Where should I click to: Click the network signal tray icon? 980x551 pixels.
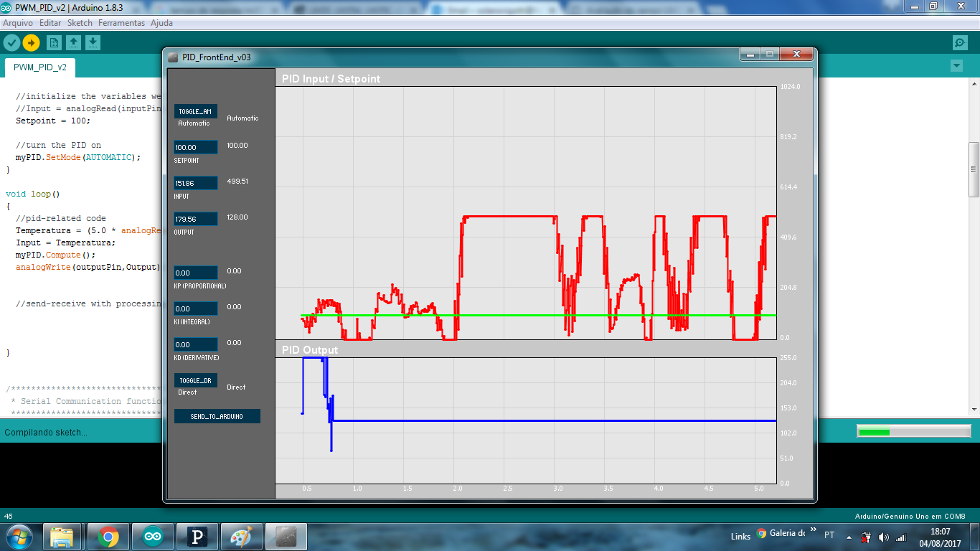click(x=901, y=537)
